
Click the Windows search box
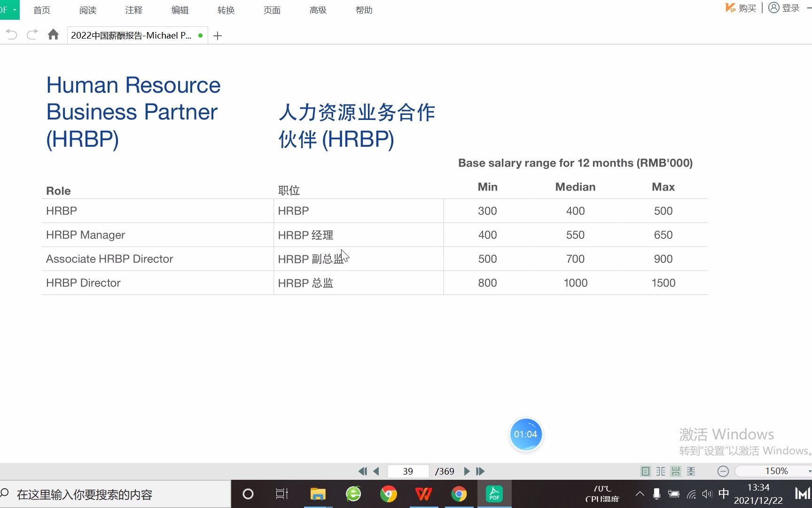pyautogui.click(x=116, y=494)
